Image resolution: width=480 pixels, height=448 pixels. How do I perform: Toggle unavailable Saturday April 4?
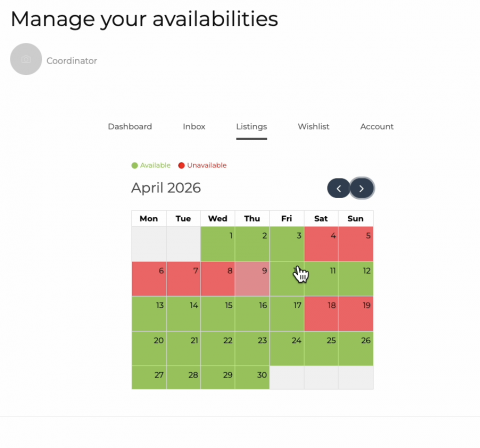coord(321,244)
